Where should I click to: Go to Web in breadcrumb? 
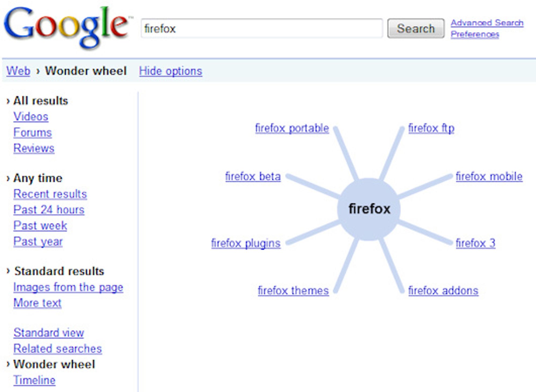(18, 71)
